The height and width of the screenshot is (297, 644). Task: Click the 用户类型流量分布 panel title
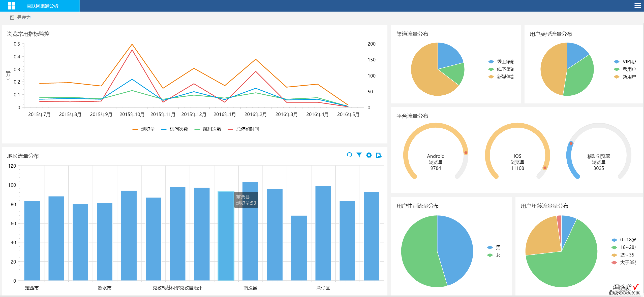coord(551,34)
